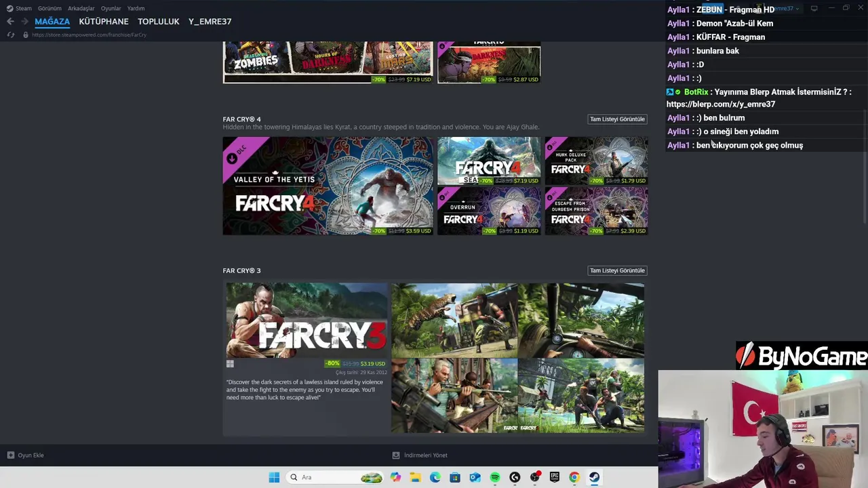The height and width of the screenshot is (488, 868).
Task: Open the Y_EMRE37 profile tab
Action: 210,22
